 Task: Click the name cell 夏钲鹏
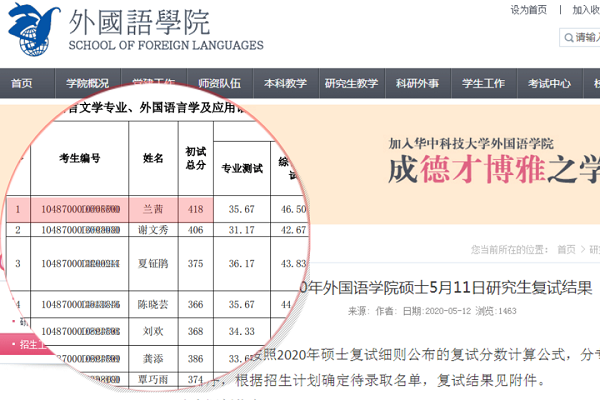pyautogui.click(x=153, y=264)
